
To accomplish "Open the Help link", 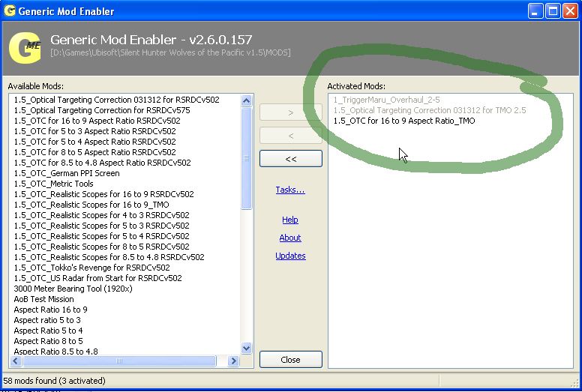I will tap(290, 220).
